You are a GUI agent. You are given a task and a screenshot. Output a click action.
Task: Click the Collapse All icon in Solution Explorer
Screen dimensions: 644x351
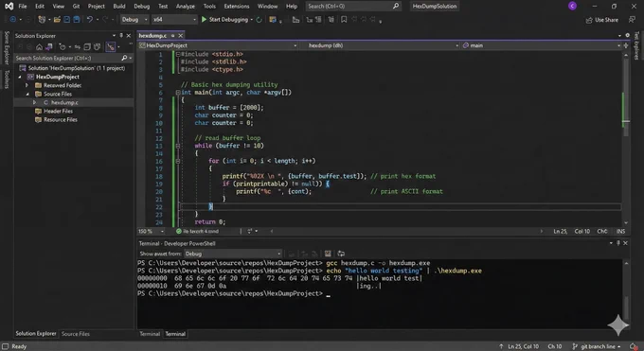(87, 46)
